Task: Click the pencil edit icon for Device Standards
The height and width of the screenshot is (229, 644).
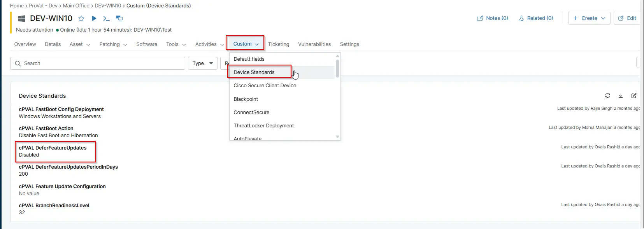Action: (634, 95)
